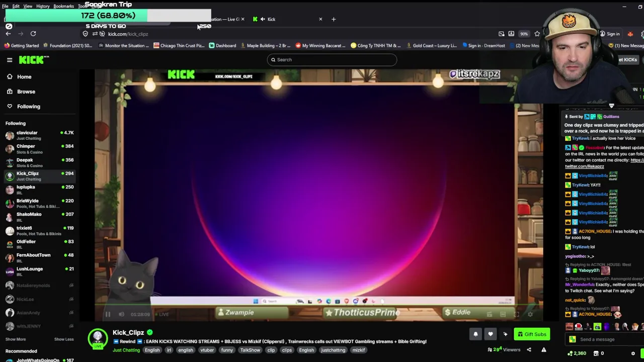Screen dimensions: 644x362
Task: Open clavicular channel in Following list
Action: tap(39, 135)
